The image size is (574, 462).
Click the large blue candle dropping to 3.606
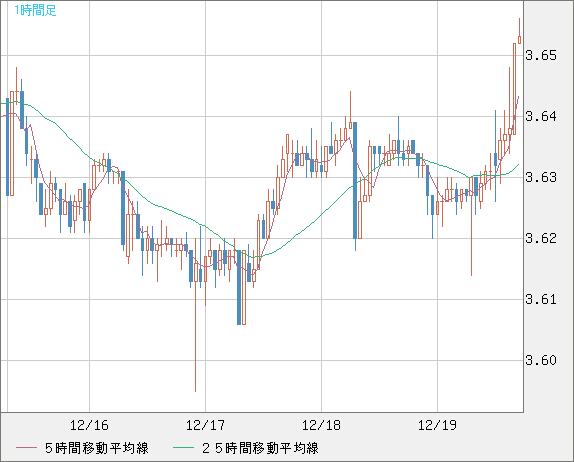(239, 287)
